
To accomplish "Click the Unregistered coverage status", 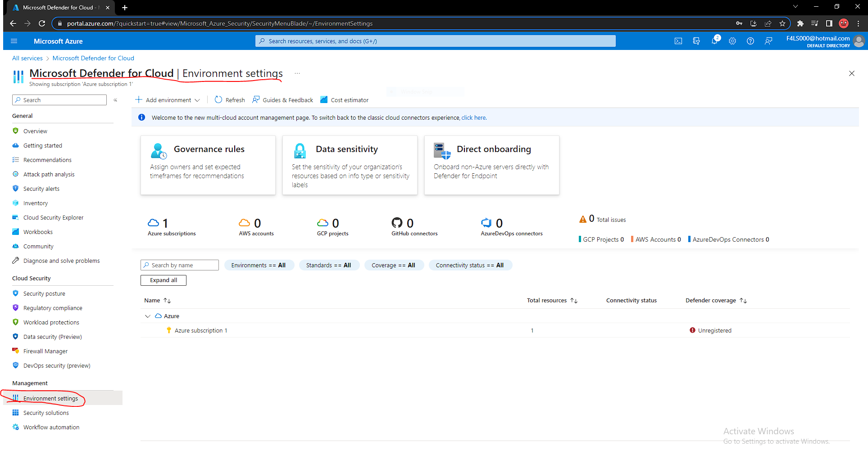I will pyautogui.click(x=710, y=330).
